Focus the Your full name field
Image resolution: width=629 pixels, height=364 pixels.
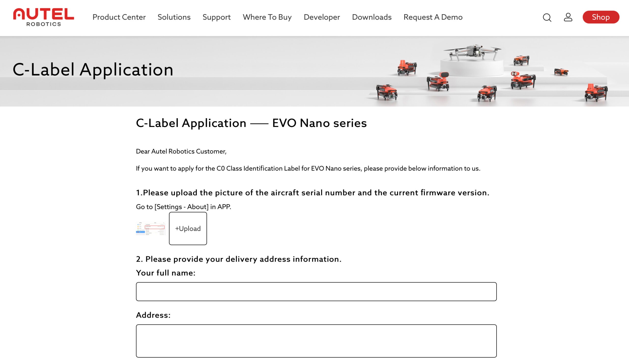pos(316,291)
